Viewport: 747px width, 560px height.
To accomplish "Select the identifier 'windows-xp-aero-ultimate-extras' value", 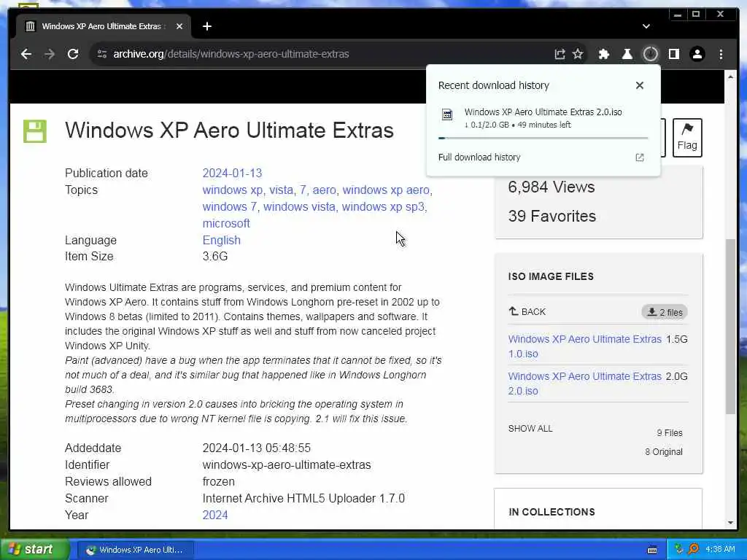I will (x=286, y=464).
